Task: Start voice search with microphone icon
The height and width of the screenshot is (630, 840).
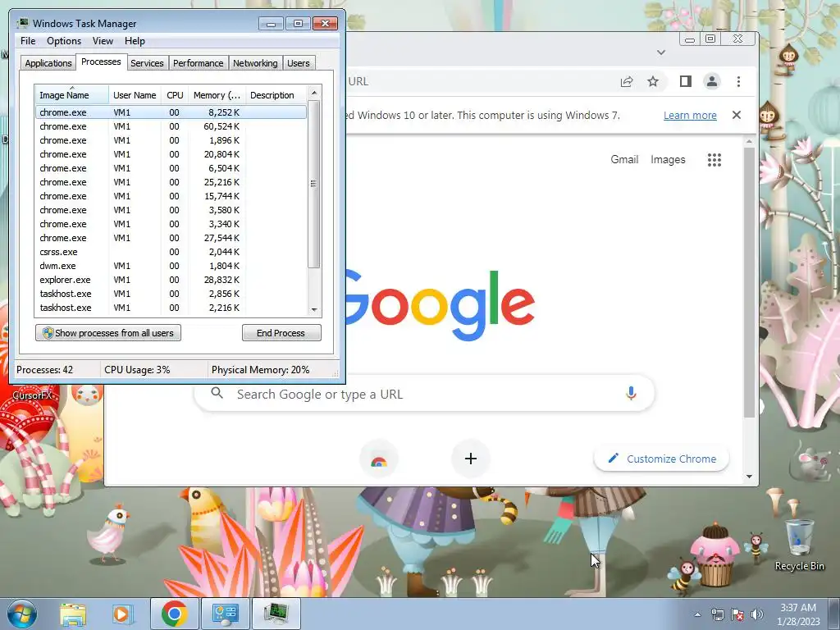Action: pyautogui.click(x=631, y=394)
